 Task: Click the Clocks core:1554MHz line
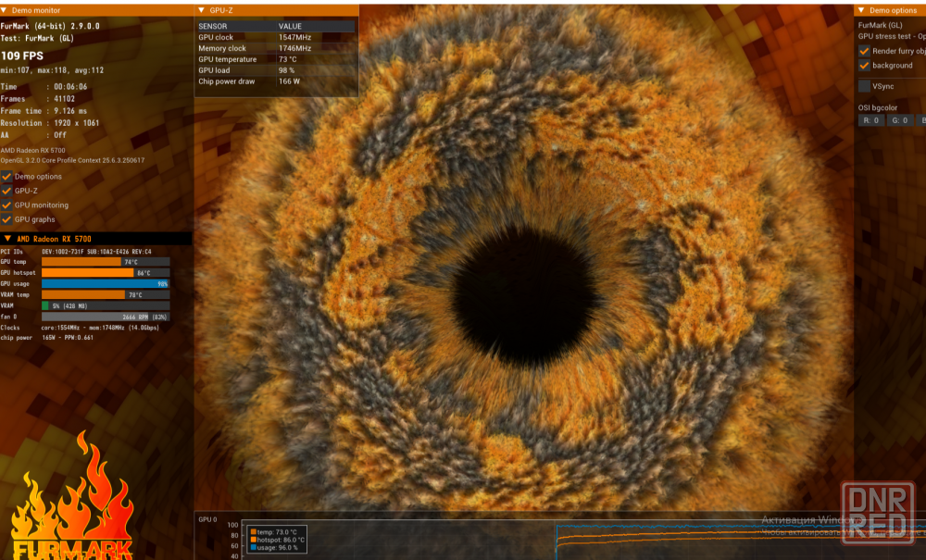80,328
